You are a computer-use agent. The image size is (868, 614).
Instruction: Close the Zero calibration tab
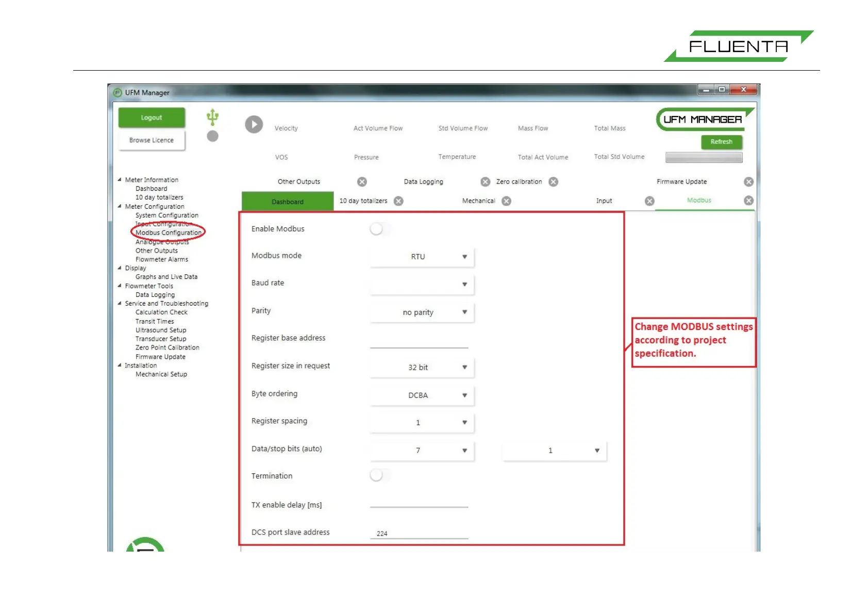click(x=553, y=181)
